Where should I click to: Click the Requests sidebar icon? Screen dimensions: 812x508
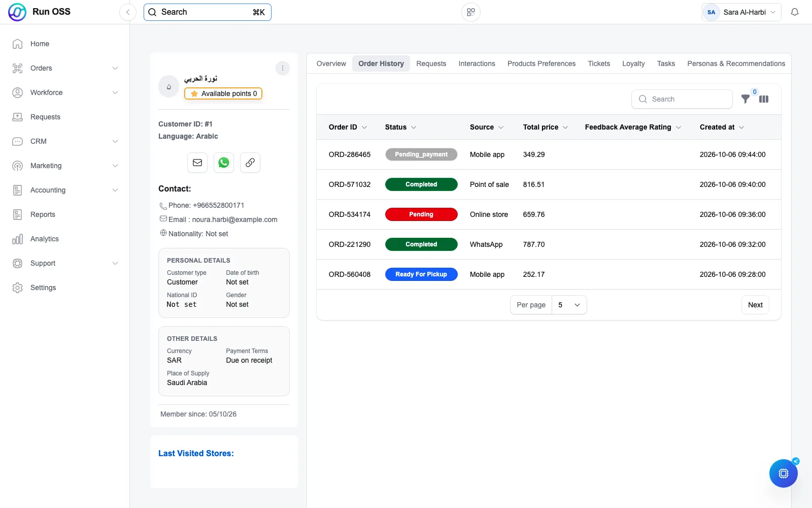pyautogui.click(x=17, y=117)
